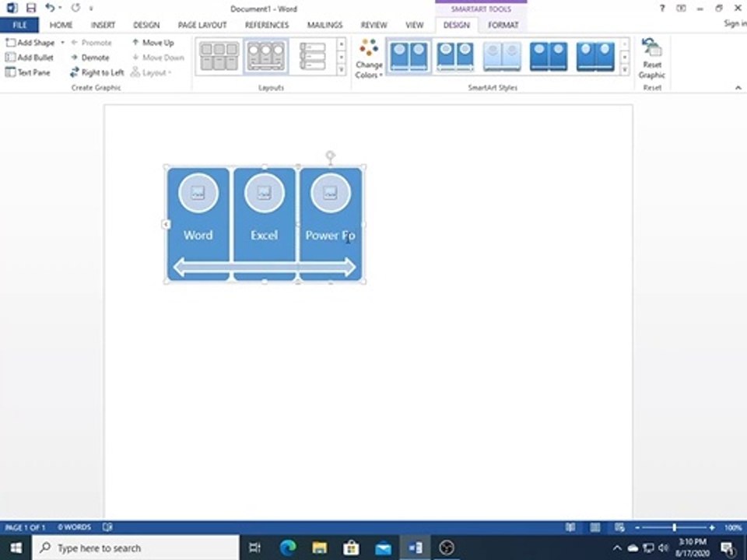Click the Power Po text in SmartArt

[330, 235]
